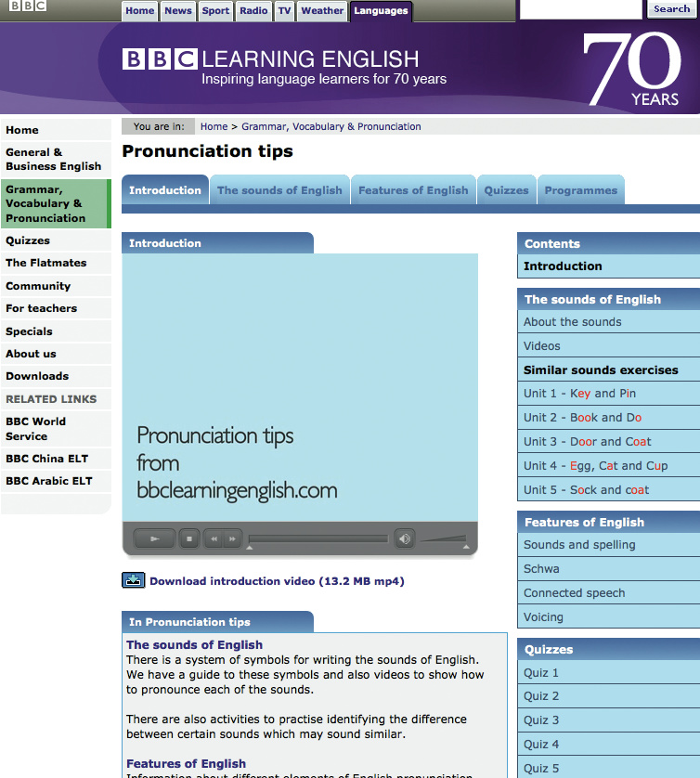Image resolution: width=700 pixels, height=778 pixels.
Task: Open About the sounds in Contents
Action: coord(609,322)
